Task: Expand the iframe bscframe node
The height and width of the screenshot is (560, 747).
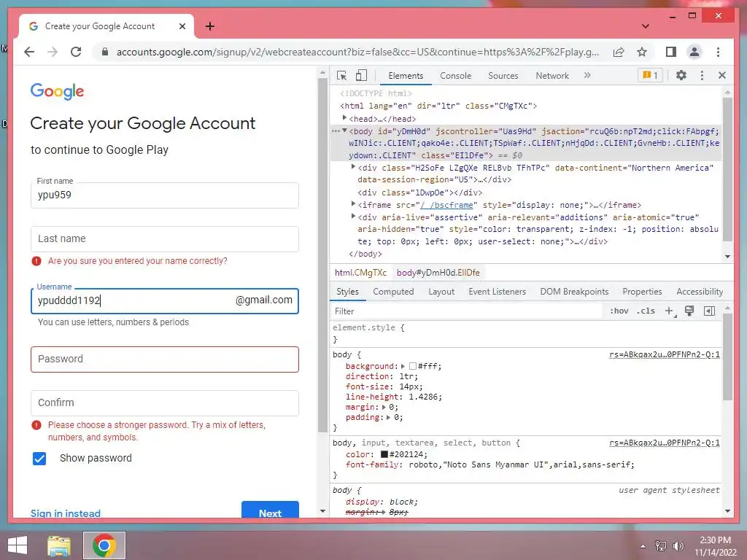Action: coord(353,204)
